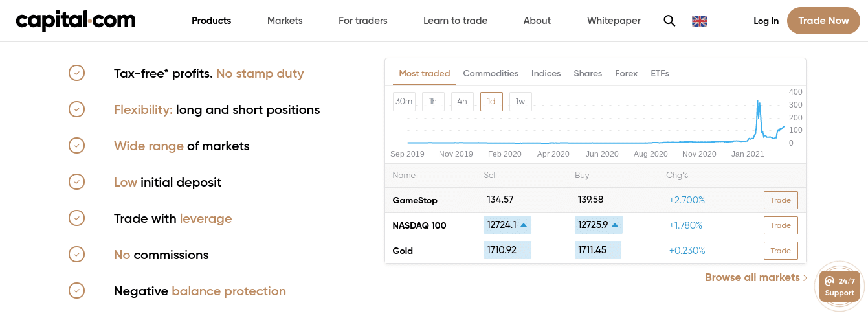Click the checkmark icon beside No commissions
This screenshot has height=331, width=868.
click(77, 255)
